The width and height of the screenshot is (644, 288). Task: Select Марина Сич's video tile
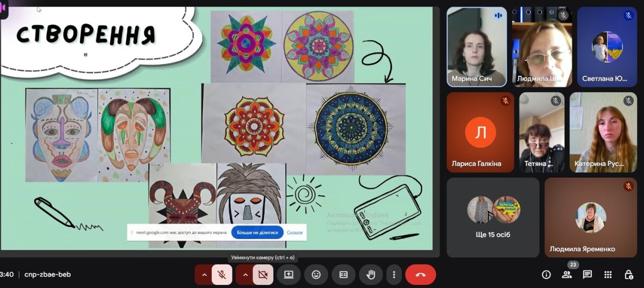[x=477, y=47]
